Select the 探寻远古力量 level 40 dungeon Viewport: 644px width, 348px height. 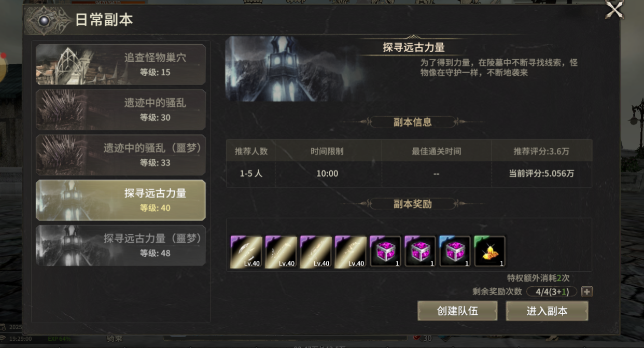click(120, 200)
